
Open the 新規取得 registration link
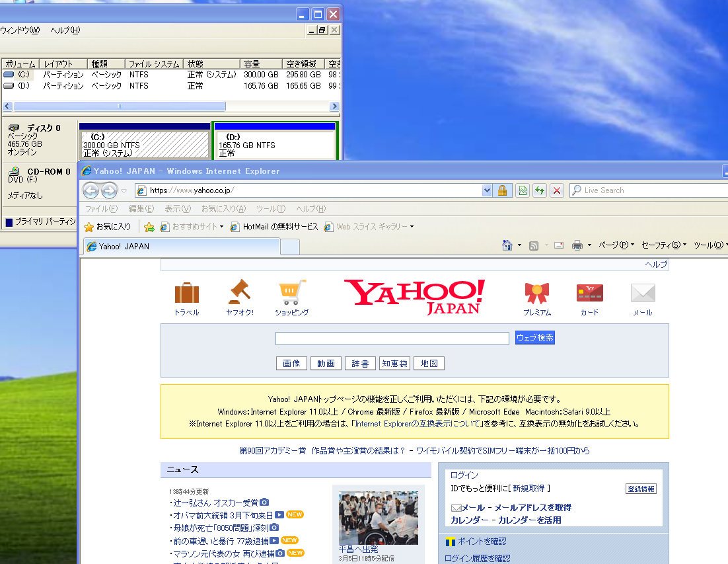[x=528, y=489]
